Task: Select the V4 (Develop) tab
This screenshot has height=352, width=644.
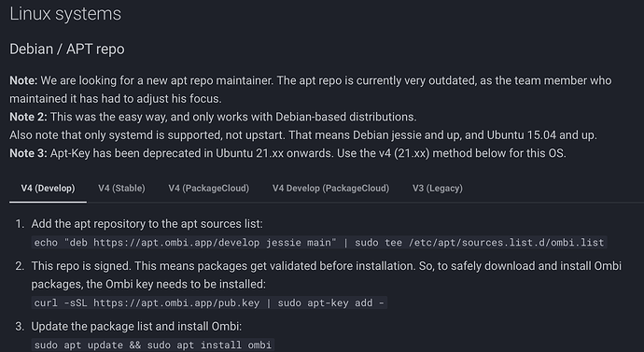Action: 48,188
